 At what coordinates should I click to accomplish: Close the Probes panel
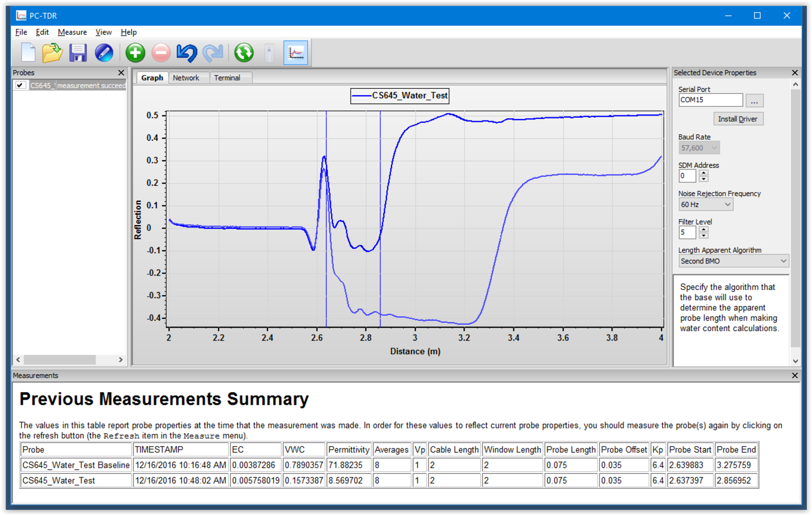click(121, 72)
